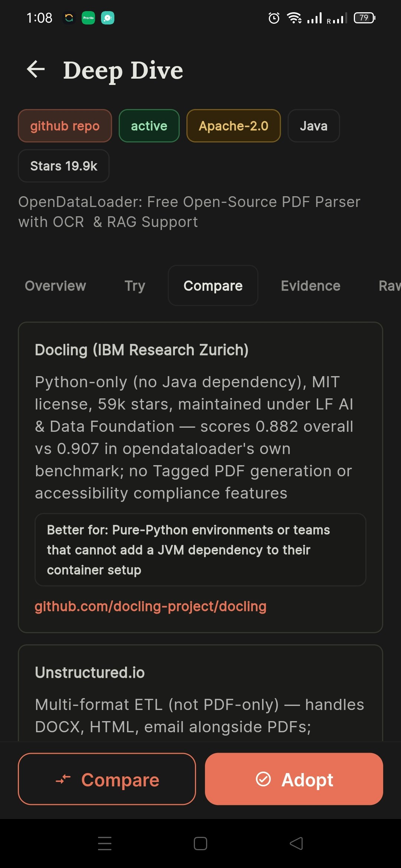This screenshot has width=401, height=868.
Task: Select the Compare tab
Action: [x=213, y=286]
